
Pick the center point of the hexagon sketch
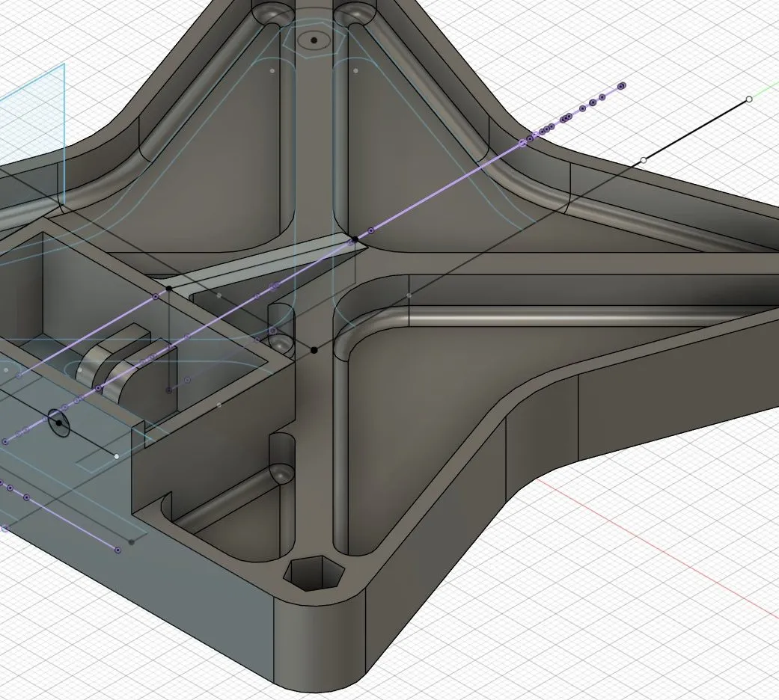(x=314, y=40)
